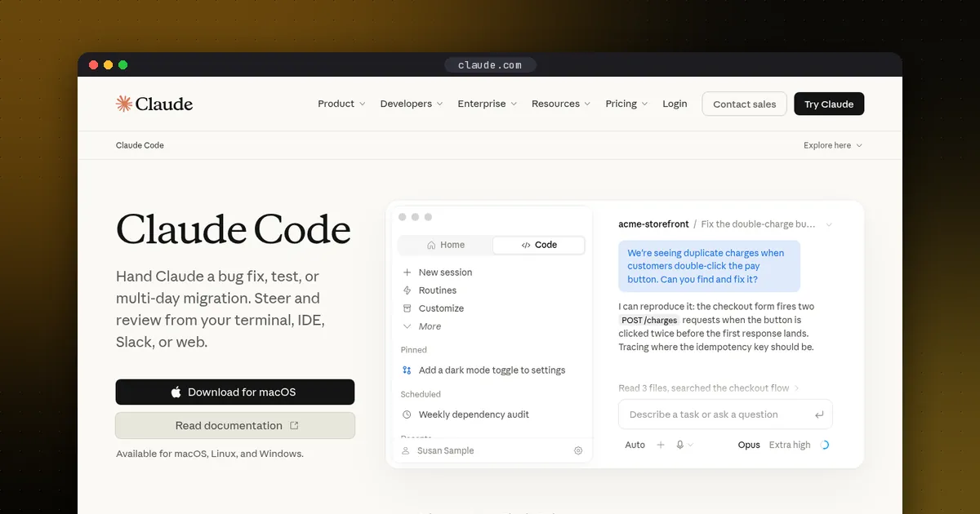Expand the Explore here dropdown
Screen dimensions: 980x514
(x=833, y=145)
